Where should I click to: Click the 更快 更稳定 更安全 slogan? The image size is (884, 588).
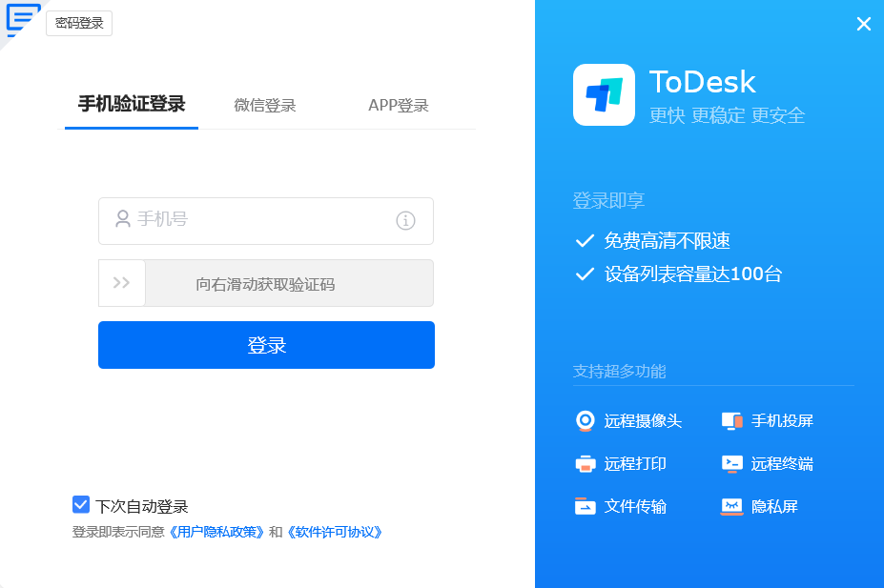pos(727,115)
